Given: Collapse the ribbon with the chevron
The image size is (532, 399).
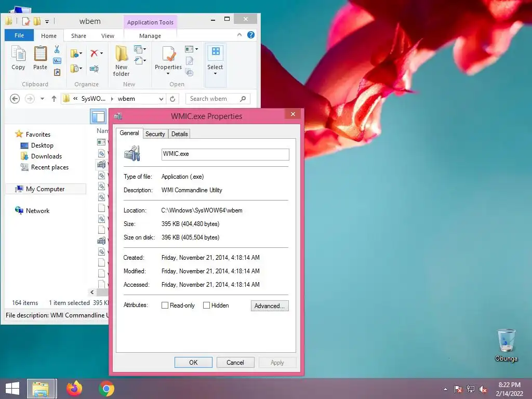Looking at the screenshot, I should click(239, 35).
